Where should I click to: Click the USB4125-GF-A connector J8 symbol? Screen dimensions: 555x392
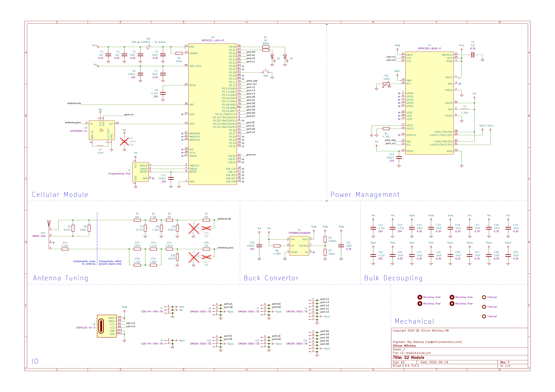tap(107, 326)
